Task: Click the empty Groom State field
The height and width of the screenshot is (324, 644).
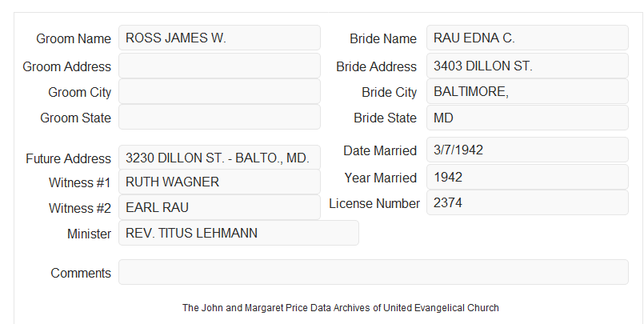Action: tap(219, 117)
